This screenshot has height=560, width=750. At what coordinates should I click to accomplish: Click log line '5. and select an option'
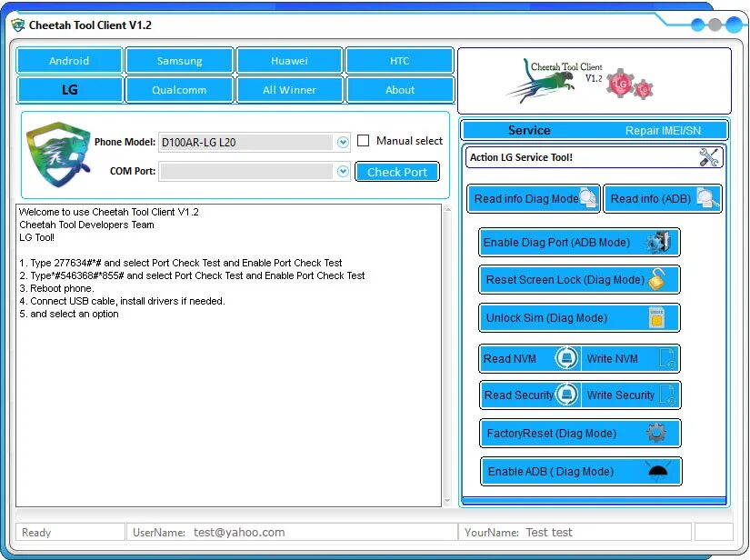[69, 314]
